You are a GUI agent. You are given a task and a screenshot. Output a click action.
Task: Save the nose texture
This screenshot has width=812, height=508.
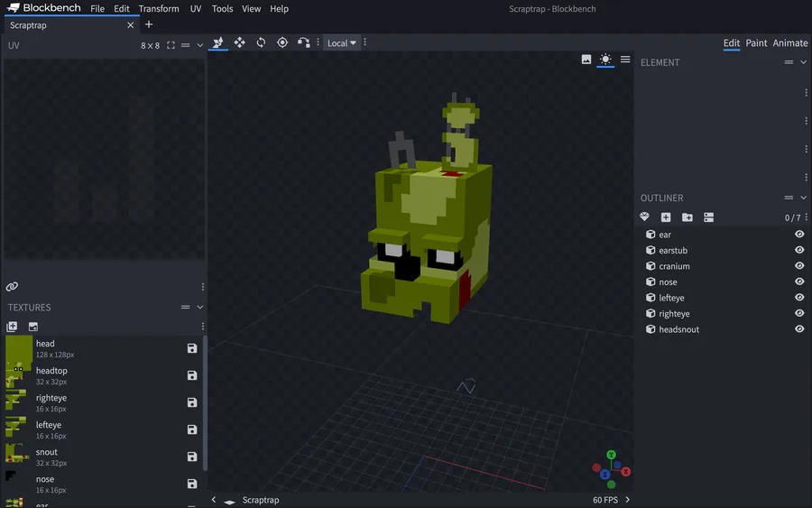[x=192, y=483]
